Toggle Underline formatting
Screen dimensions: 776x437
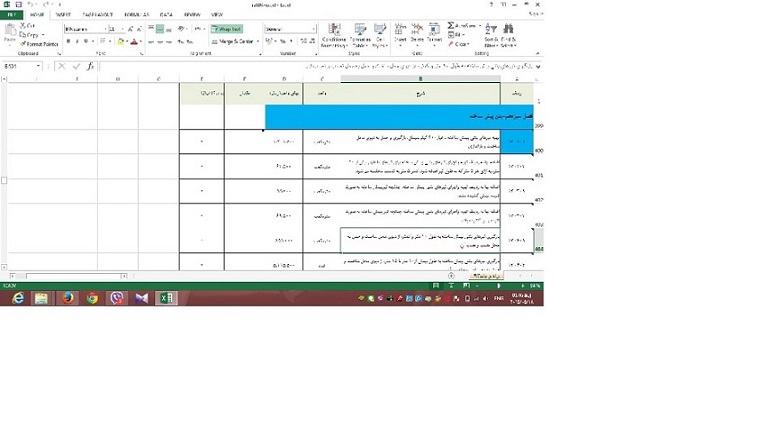(x=86, y=42)
